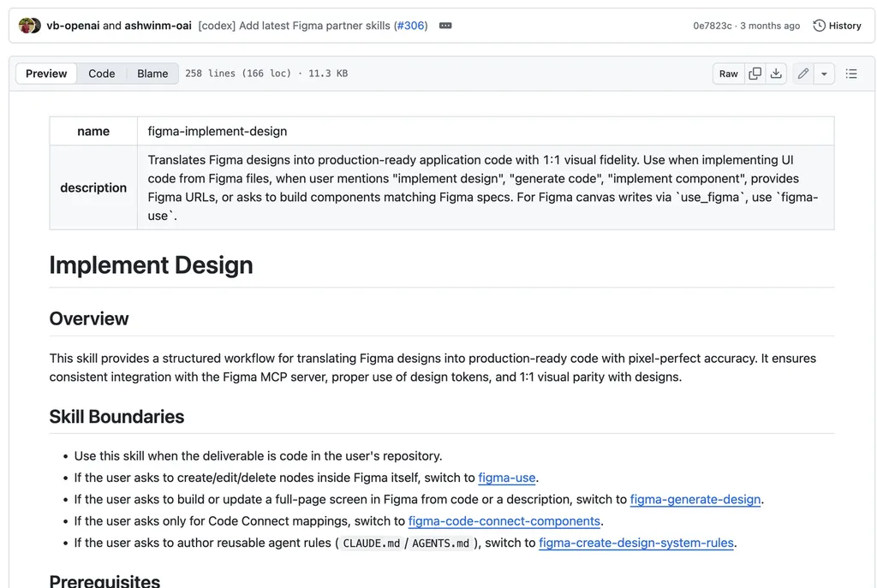
Task: Click the Raw button
Action: 728,74
